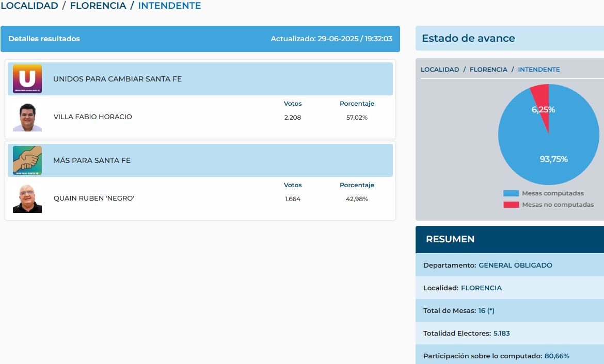
Task: Click the RESUMEN section header
Action: tap(450, 239)
